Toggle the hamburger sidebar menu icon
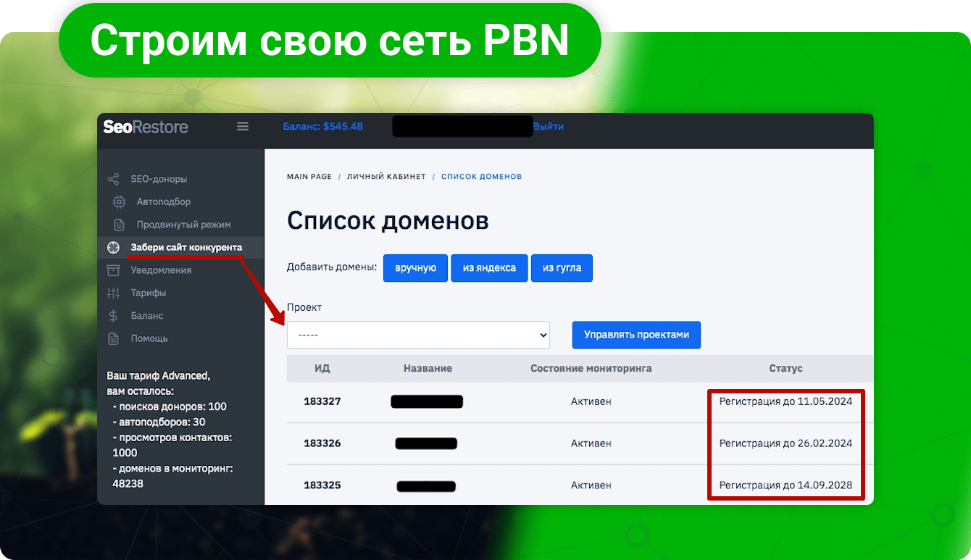 [x=243, y=127]
